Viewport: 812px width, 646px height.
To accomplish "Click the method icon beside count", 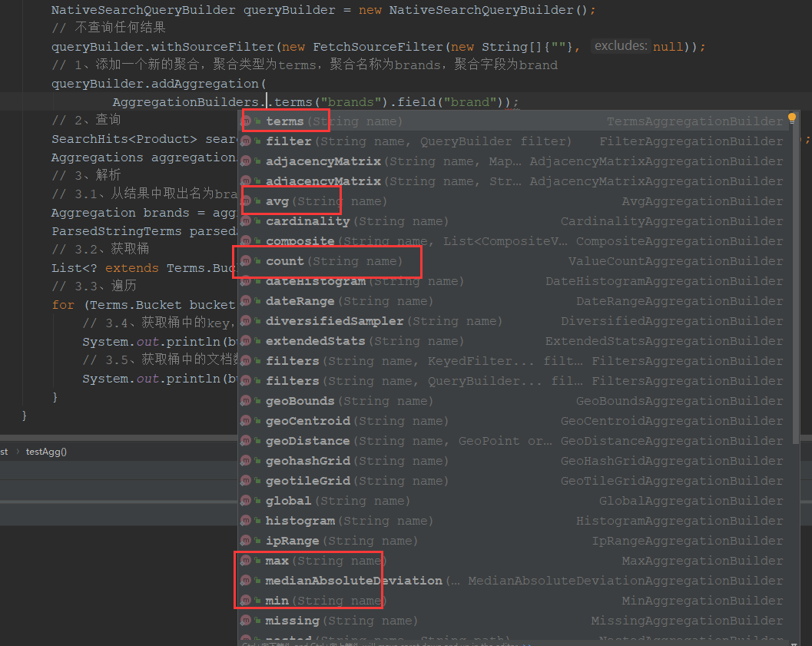I will point(247,260).
